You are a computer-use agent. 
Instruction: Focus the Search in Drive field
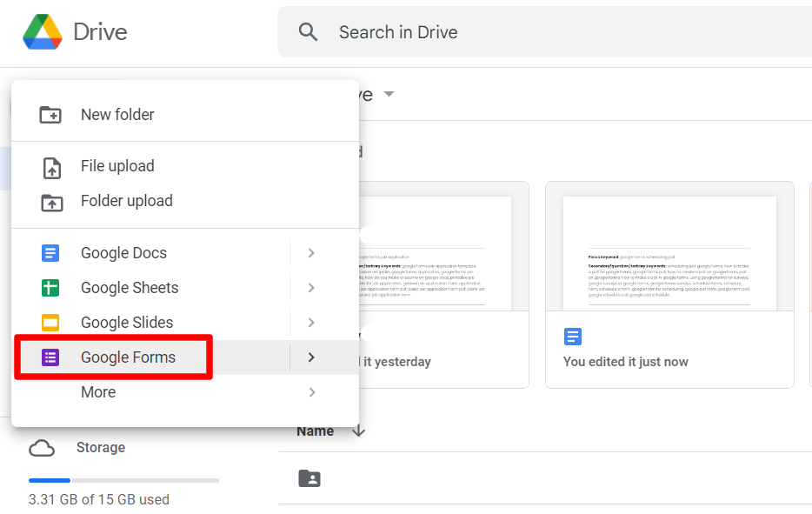click(545, 32)
